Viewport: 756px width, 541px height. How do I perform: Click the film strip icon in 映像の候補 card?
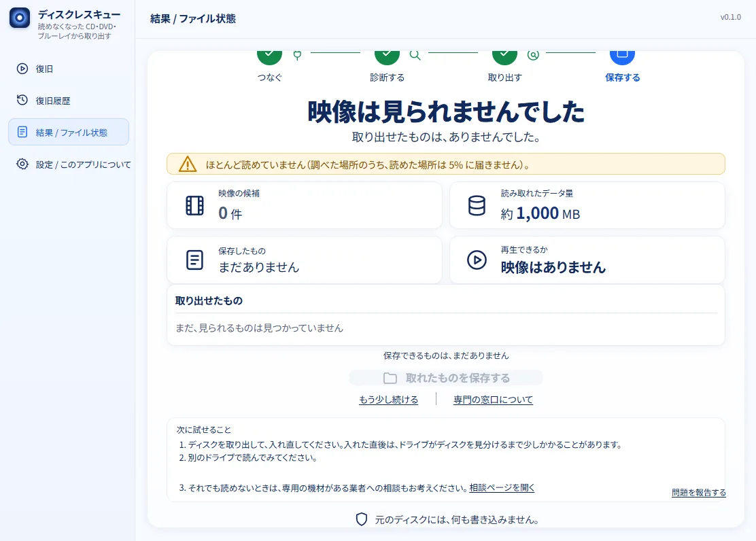[x=195, y=205]
